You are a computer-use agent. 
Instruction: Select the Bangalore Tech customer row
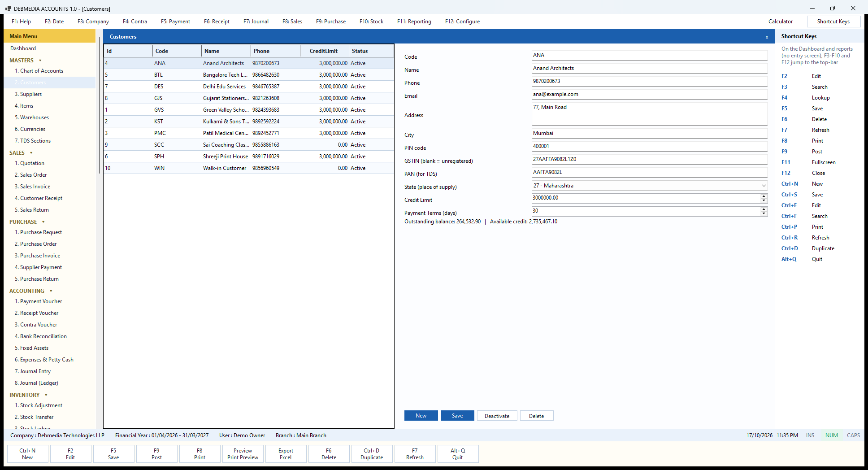click(x=249, y=75)
